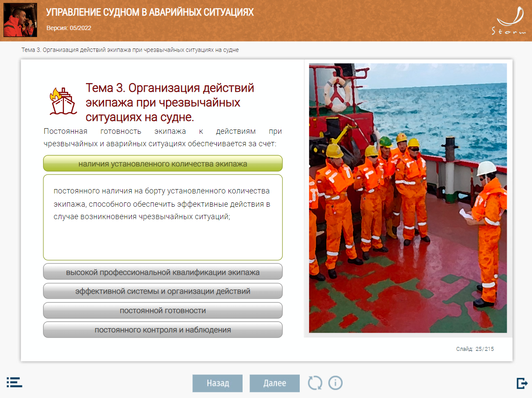Advance with the Далее button
Screen dimensions: 532x398
pyautogui.click(x=274, y=383)
